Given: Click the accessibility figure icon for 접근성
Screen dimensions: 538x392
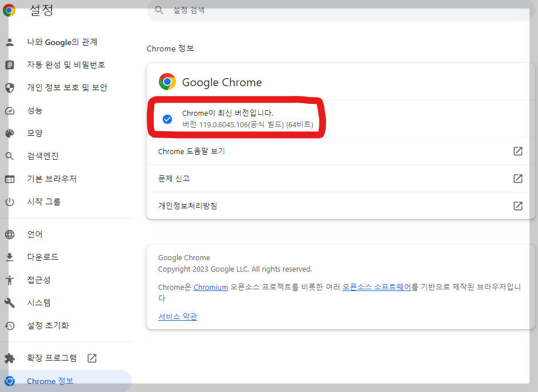Looking at the screenshot, I should tap(10, 280).
